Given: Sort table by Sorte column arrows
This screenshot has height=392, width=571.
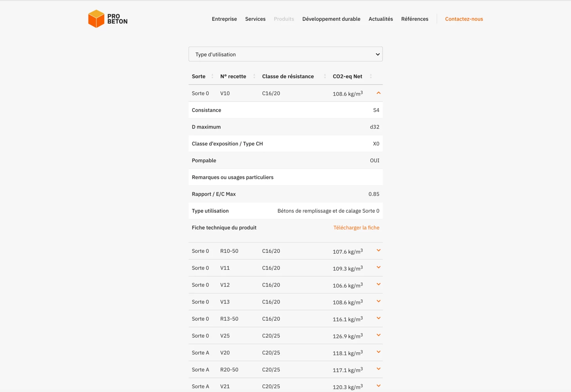Looking at the screenshot, I should pos(212,76).
